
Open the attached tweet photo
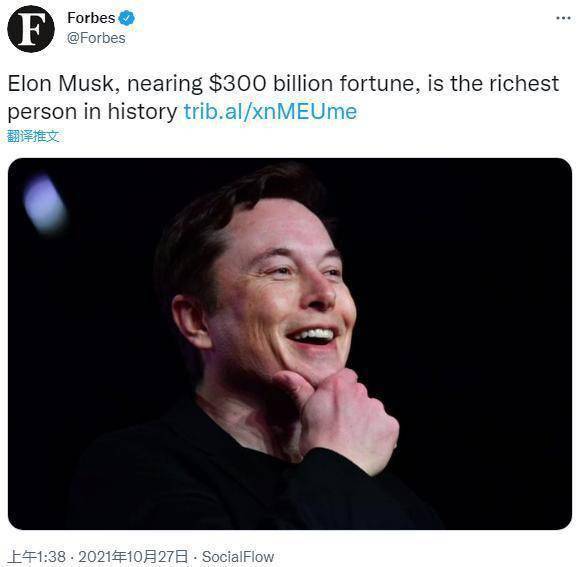click(290, 344)
